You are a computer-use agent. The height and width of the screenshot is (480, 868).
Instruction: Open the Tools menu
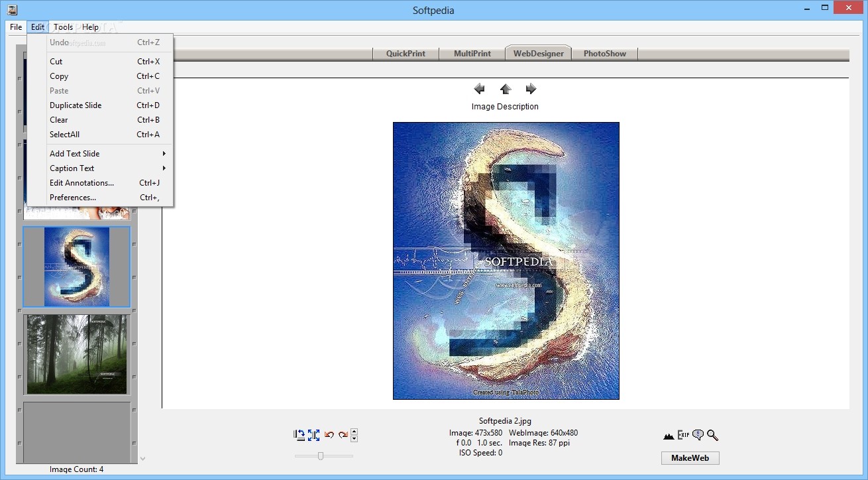click(63, 27)
